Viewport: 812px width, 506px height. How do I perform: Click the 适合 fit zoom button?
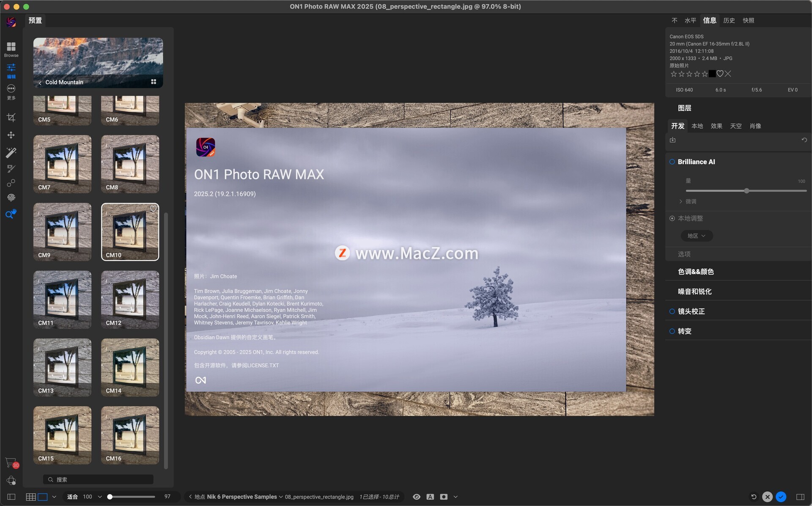click(72, 497)
